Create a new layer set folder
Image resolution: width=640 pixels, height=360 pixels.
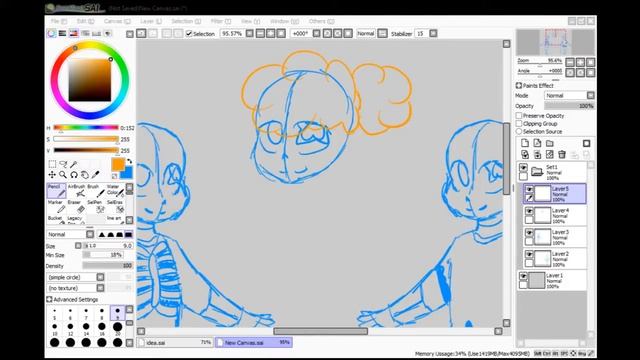coord(550,143)
